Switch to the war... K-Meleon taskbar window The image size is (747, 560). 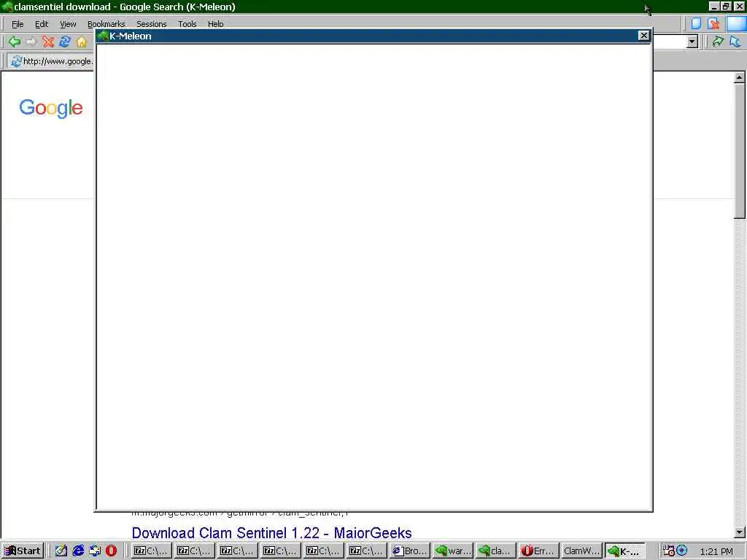(452, 551)
